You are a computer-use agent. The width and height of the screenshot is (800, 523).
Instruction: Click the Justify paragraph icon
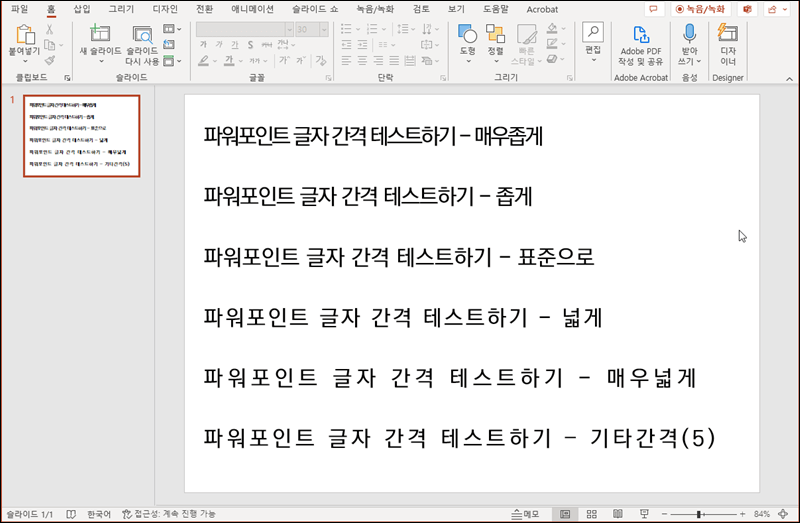click(x=394, y=61)
